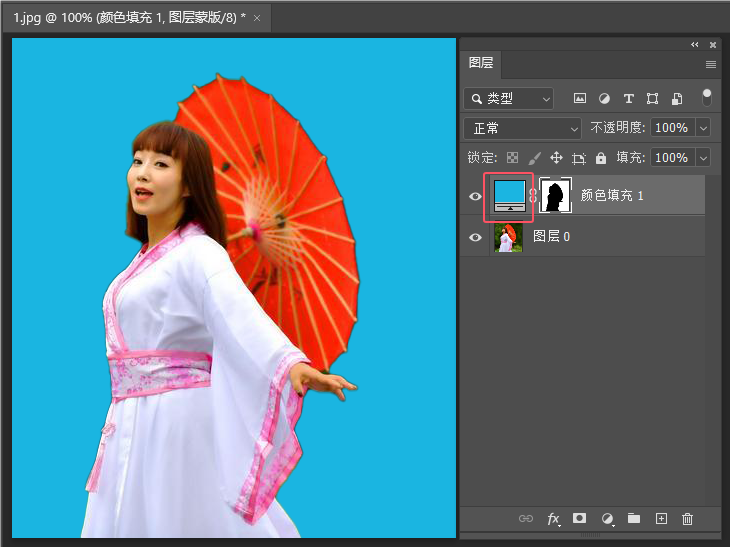The width and height of the screenshot is (730, 547).
Task: Select the blue color fill thumbnail
Action: point(509,196)
